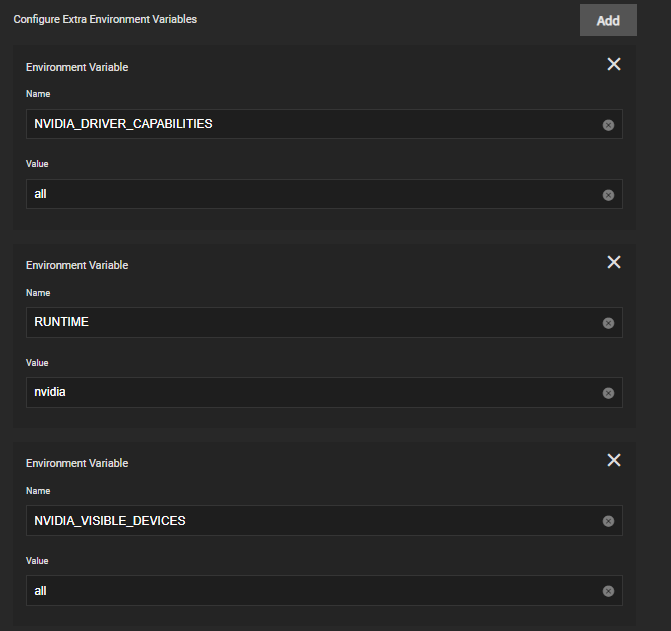Remove the RUNTIME environment variable entry
The width and height of the screenshot is (671, 631).
click(x=614, y=262)
